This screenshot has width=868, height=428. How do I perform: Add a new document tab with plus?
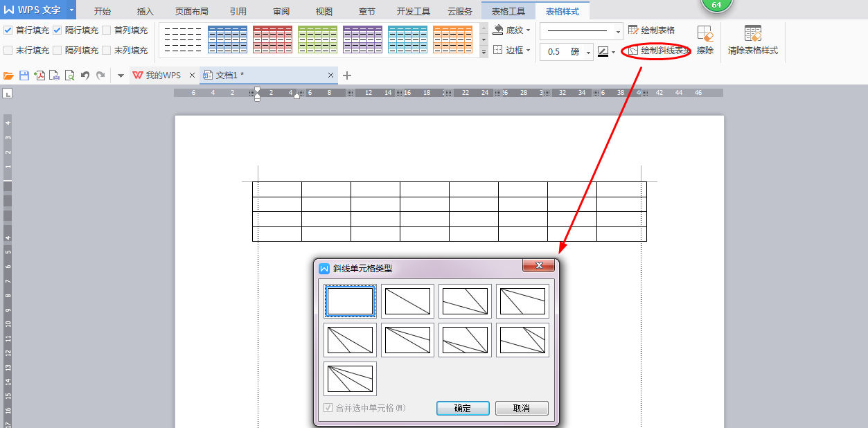(347, 75)
